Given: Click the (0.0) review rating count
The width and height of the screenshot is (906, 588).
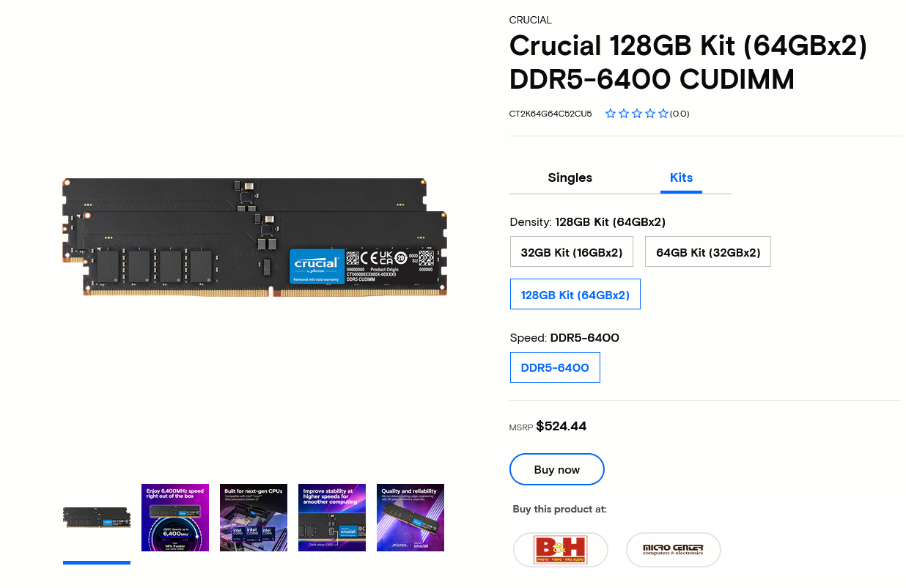Looking at the screenshot, I should point(679,114).
